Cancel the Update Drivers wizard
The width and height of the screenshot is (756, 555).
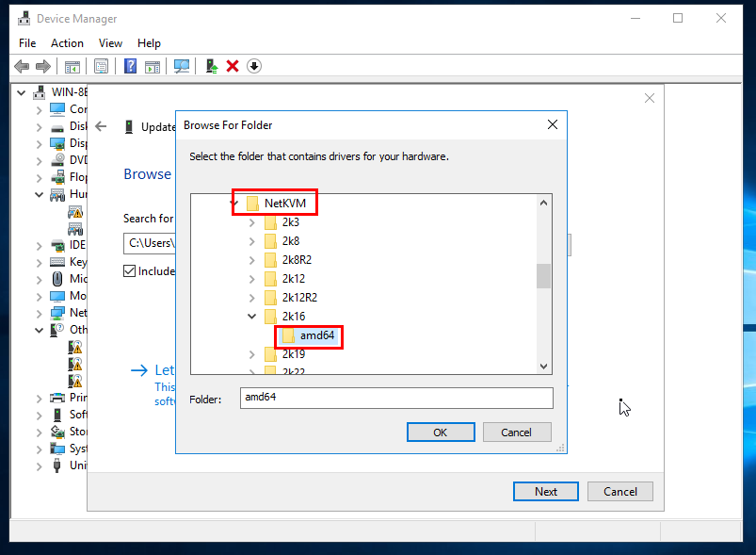point(620,491)
